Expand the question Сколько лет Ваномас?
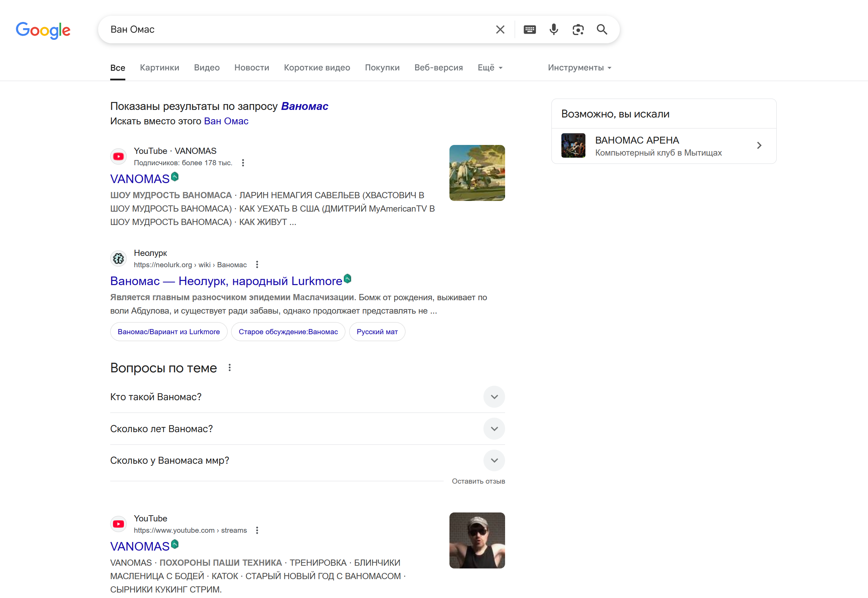Viewport: 868px width, 598px height. pyautogui.click(x=307, y=429)
